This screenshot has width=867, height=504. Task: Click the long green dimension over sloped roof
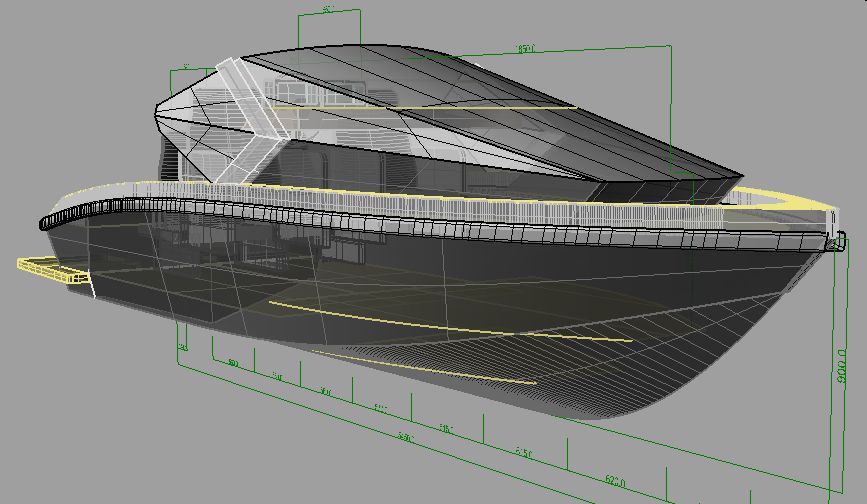(525, 47)
